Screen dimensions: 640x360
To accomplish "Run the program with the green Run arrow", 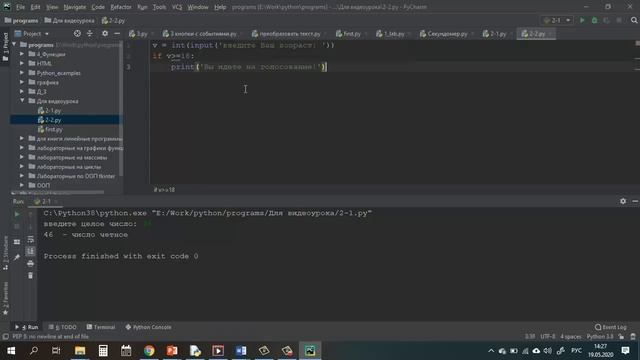I will [x=582, y=20].
